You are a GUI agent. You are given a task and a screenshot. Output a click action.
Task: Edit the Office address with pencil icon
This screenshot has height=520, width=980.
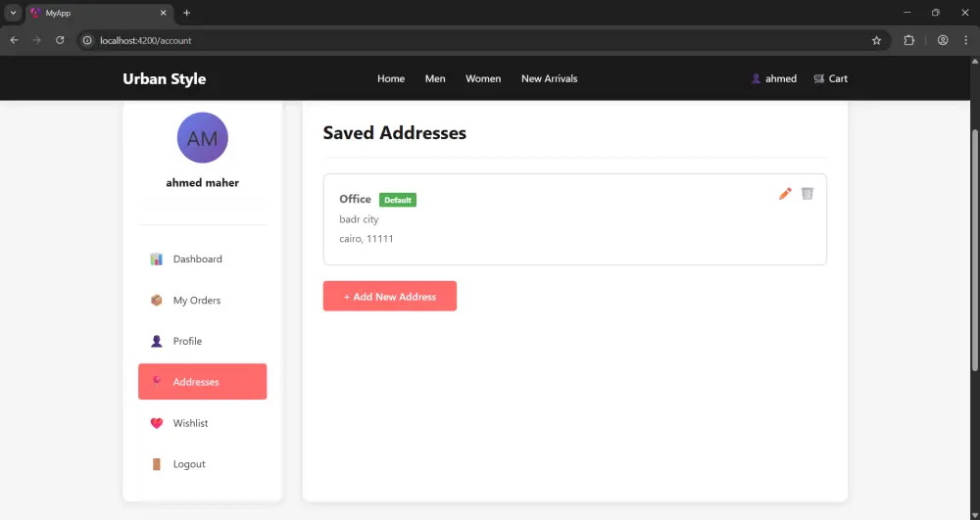pos(785,194)
